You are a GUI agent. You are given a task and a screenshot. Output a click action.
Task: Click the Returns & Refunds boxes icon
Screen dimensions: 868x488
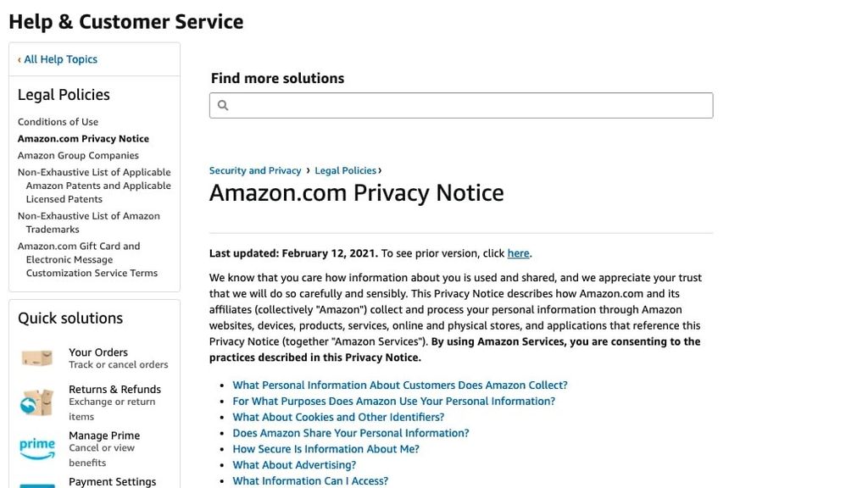point(36,402)
